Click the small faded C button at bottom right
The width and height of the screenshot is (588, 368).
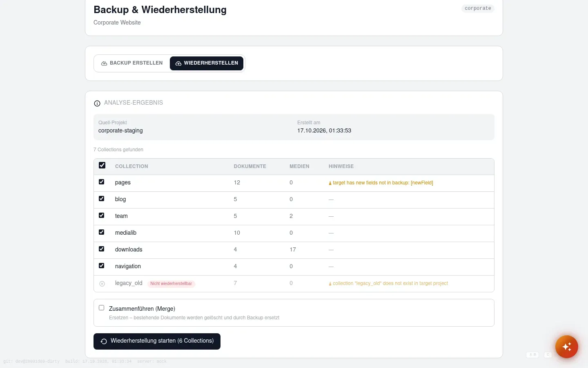[x=548, y=355]
